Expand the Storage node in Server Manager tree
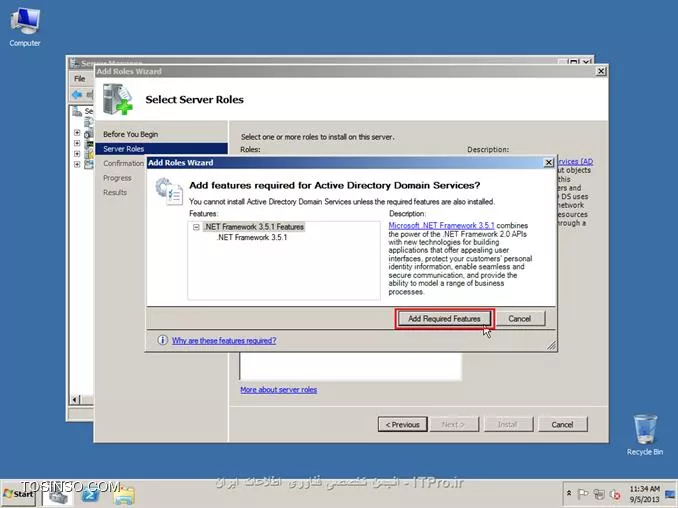The image size is (678, 508). pos(77,164)
